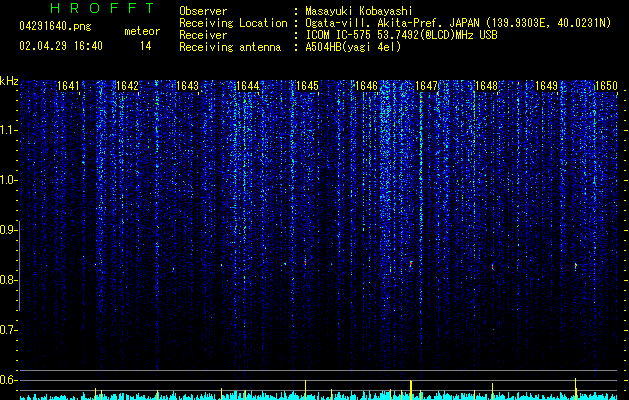Select the observer name Masayuki Kobayashi
This screenshot has height=400, width=629.
pos(359,11)
